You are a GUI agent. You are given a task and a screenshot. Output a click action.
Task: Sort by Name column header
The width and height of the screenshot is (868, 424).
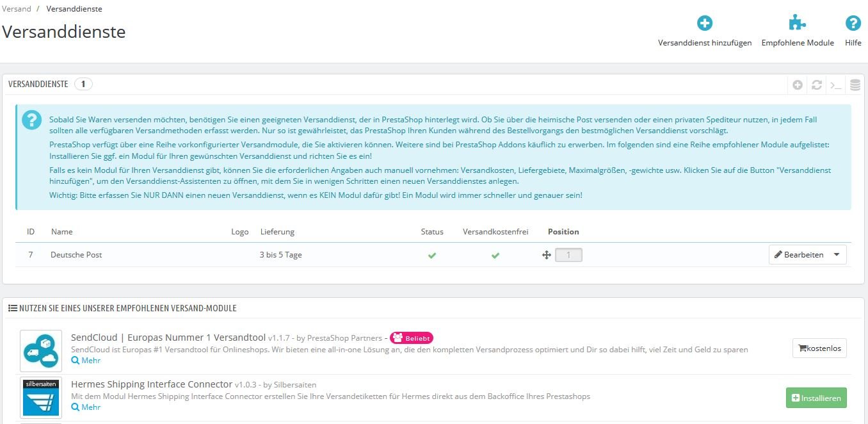[x=62, y=232]
